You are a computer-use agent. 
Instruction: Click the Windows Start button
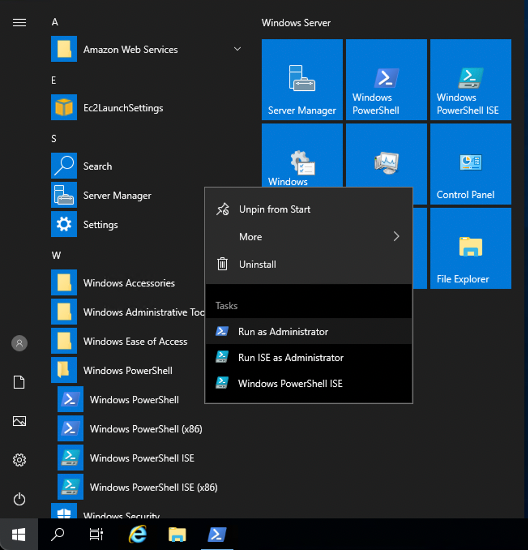pos(19,534)
